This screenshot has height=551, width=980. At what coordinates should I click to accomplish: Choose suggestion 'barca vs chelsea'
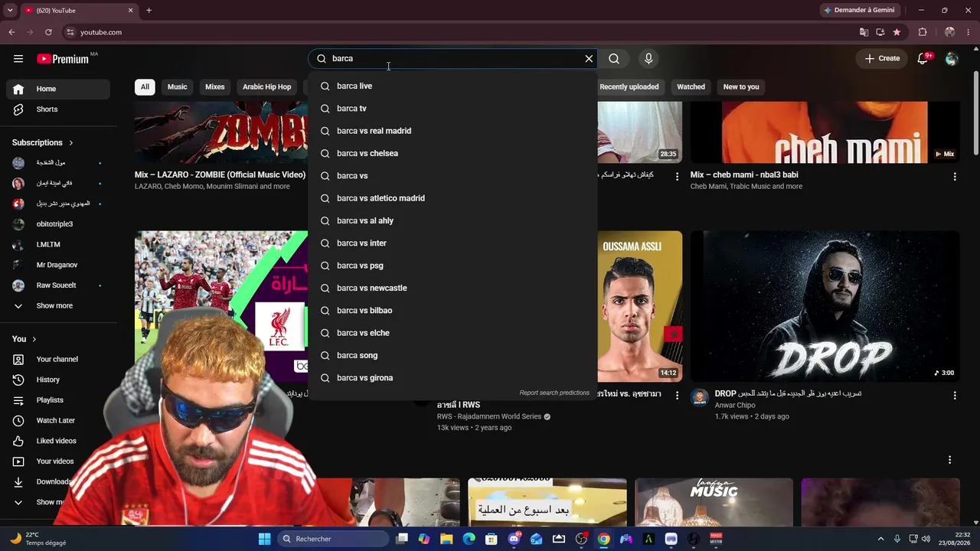tap(452, 154)
